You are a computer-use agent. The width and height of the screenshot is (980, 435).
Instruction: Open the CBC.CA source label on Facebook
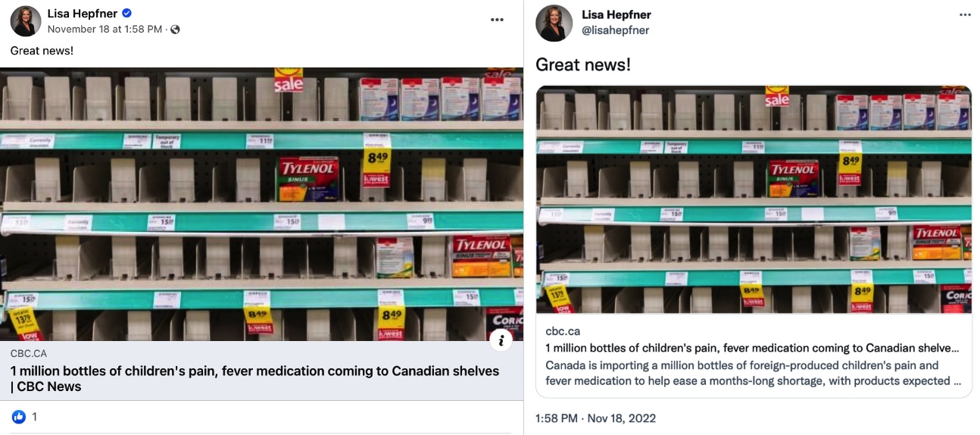[x=29, y=353]
